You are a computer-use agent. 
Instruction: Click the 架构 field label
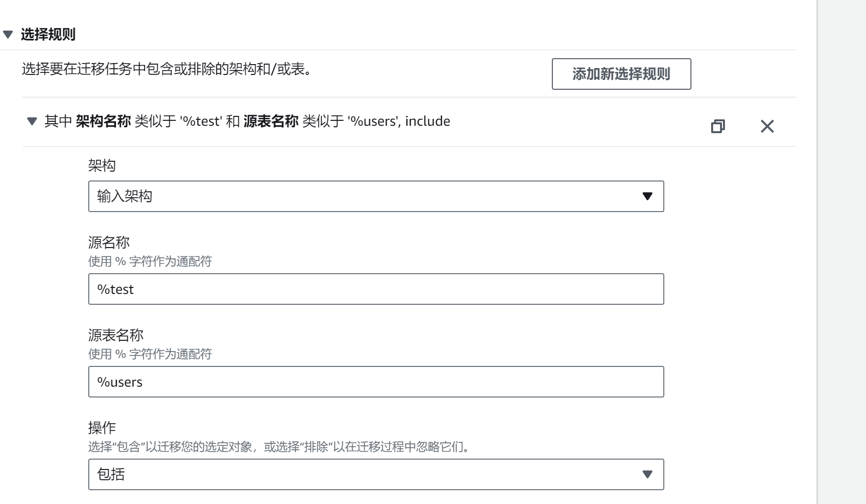102,165
